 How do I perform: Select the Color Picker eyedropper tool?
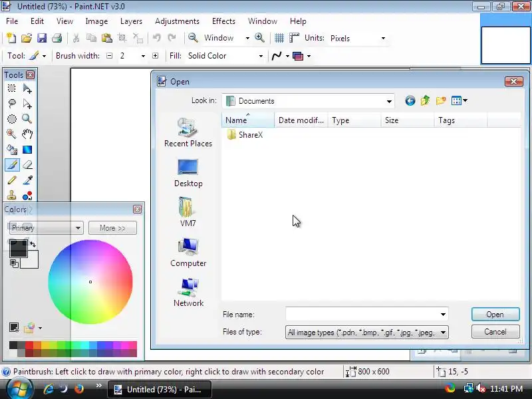tap(27, 180)
